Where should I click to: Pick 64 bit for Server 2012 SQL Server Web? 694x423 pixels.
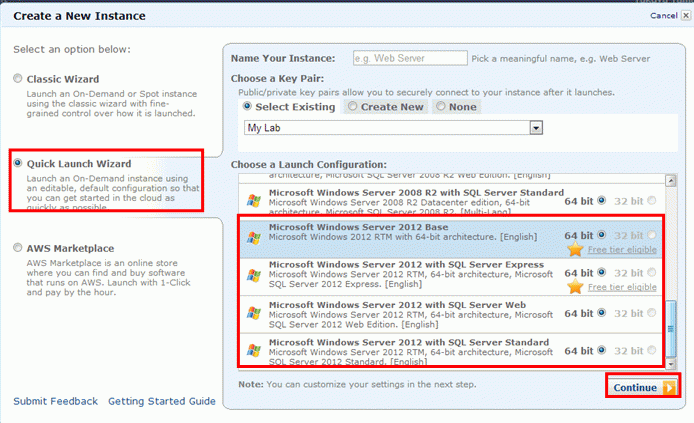click(601, 313)
